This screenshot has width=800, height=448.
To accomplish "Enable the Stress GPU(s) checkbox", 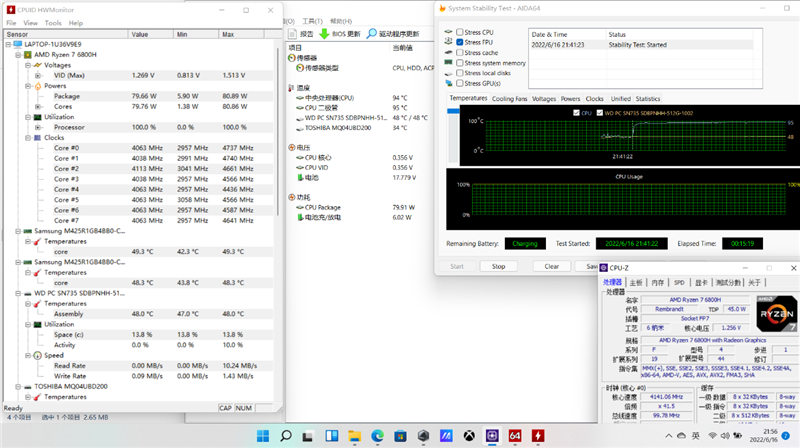I will (460, 83).
